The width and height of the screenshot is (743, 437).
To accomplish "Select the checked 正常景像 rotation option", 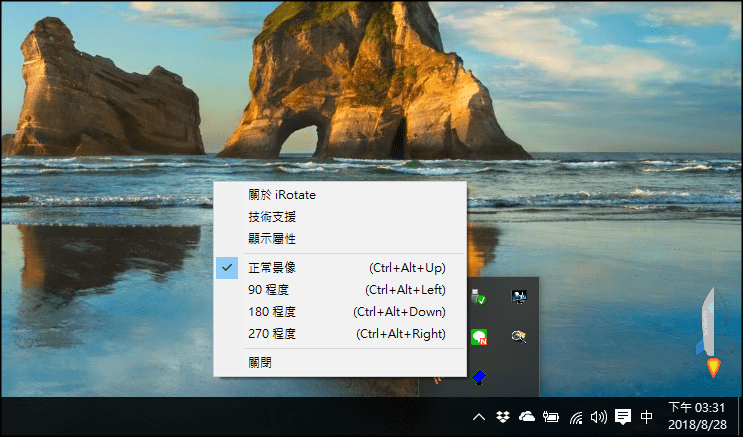I will coord(340,268).
